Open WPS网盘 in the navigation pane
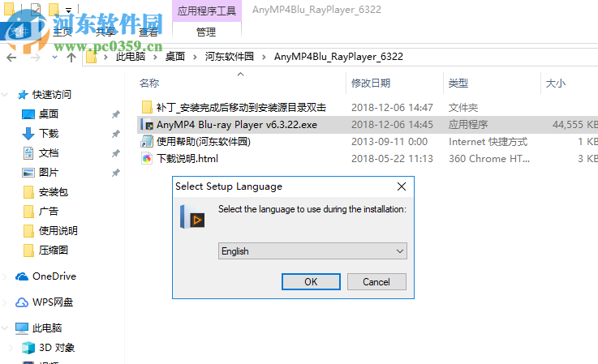Image resolution: width=598 pixels, height=364 pixels. coord(53,302)
